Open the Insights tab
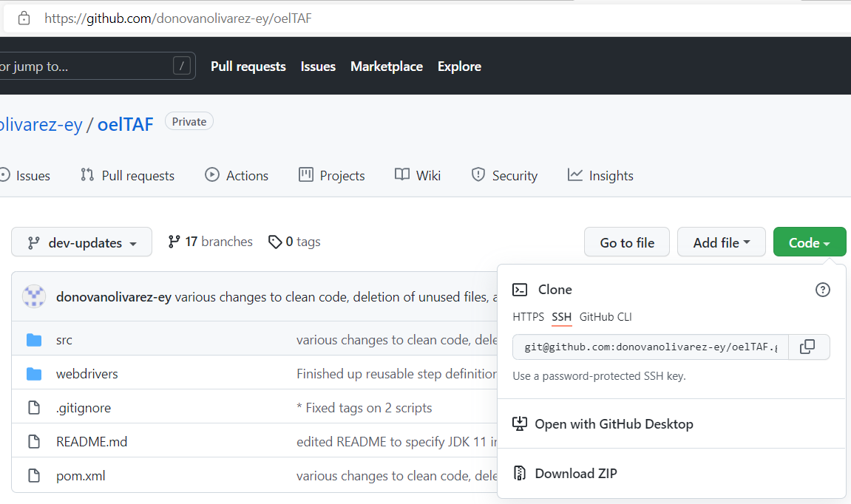Image resolution: width=851 pixels, height=504 pixels. 600,175
